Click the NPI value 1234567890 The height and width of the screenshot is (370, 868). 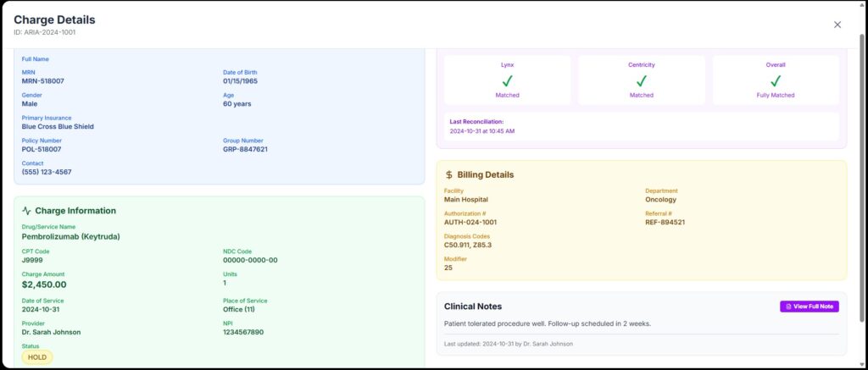[243, 332]
